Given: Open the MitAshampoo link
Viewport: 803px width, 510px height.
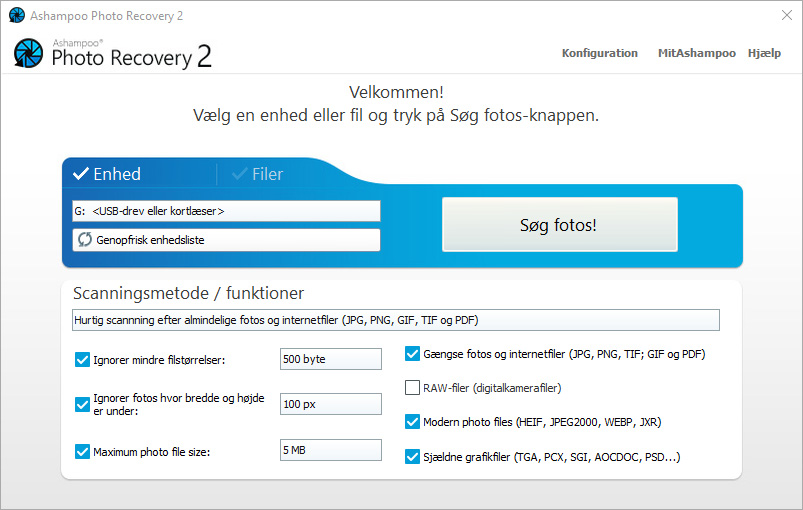Looking at the screenshot, I should [x=696, y=53].
